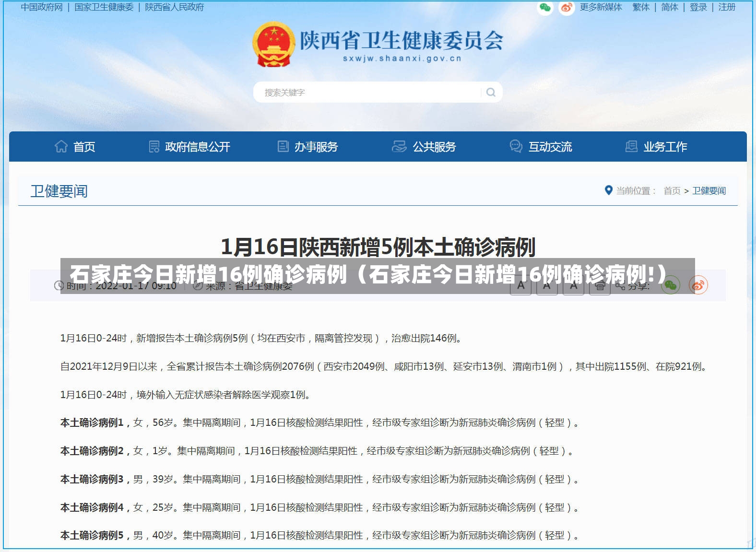The image size is (756, 552).
Task: Switch to 繁体 traditional Chinese
Action: 641,7
